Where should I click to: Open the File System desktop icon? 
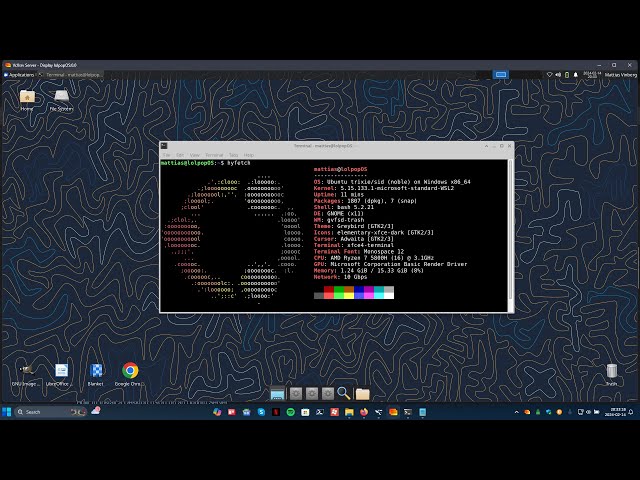pyautogui.click(x=61, y=100)
